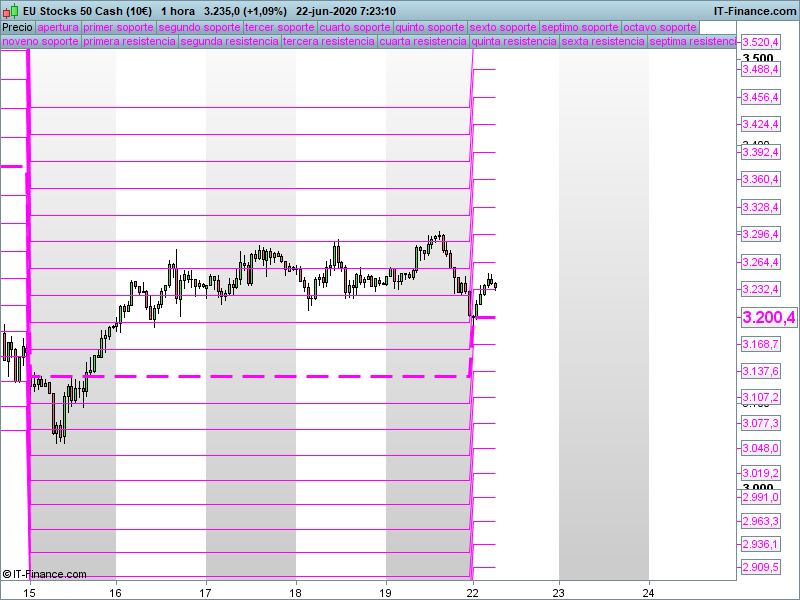Click the '1 hora' timeframe text in title

[x=178, y=11]
